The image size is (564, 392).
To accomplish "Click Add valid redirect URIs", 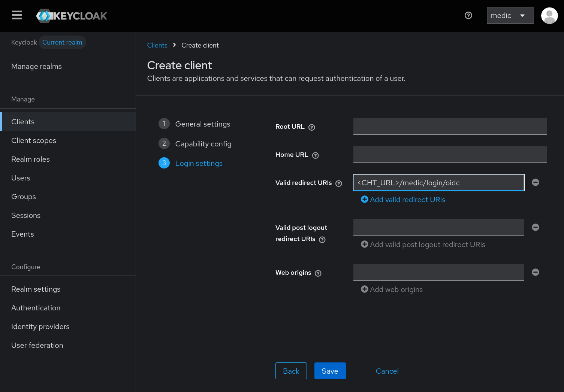I will click(403, 200).
